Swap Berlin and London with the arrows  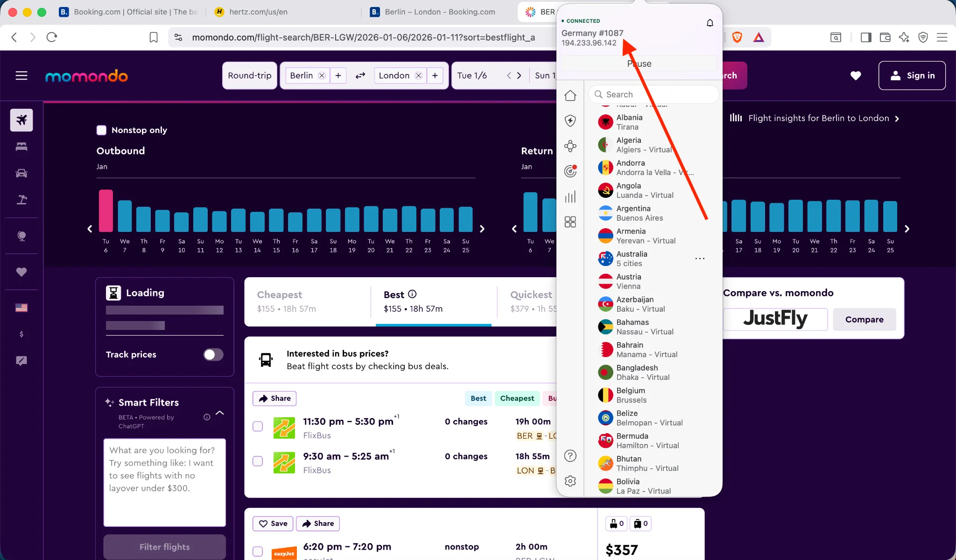click(360, 75)
